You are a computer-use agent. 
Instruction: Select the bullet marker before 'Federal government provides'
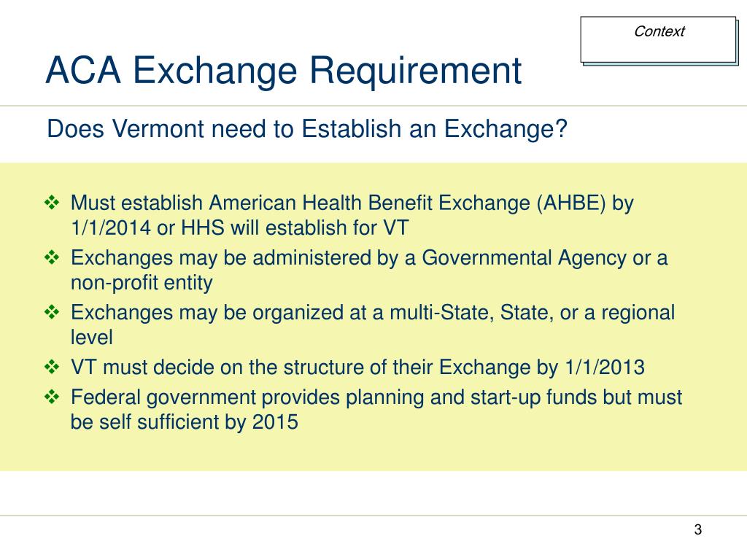[52, 397]
